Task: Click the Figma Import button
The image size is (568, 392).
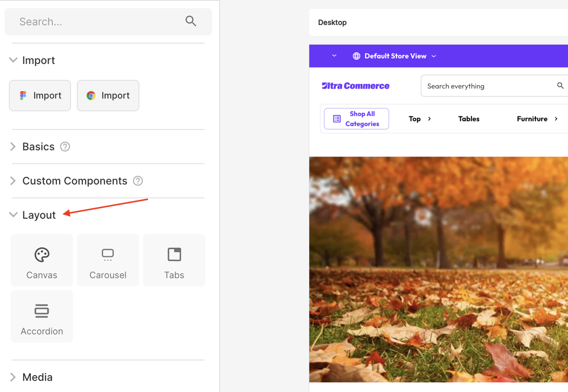Action: click(x=40, y=95)
